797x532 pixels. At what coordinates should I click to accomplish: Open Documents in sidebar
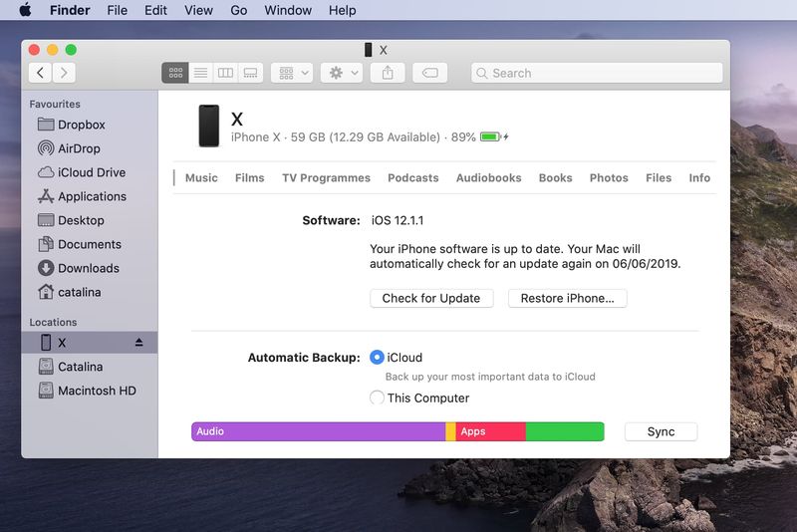pos(90,244)
